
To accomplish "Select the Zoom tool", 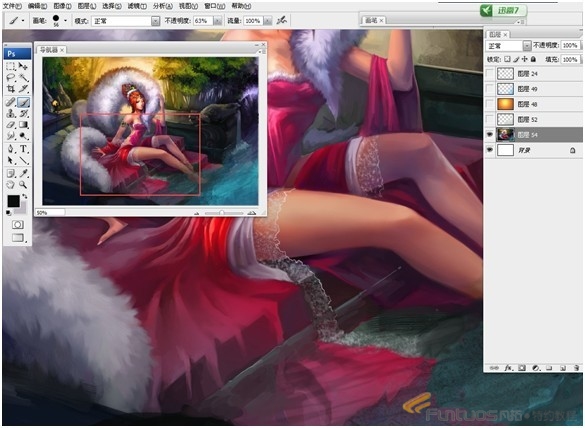I will pyautogui.click(x=24, y=184).
